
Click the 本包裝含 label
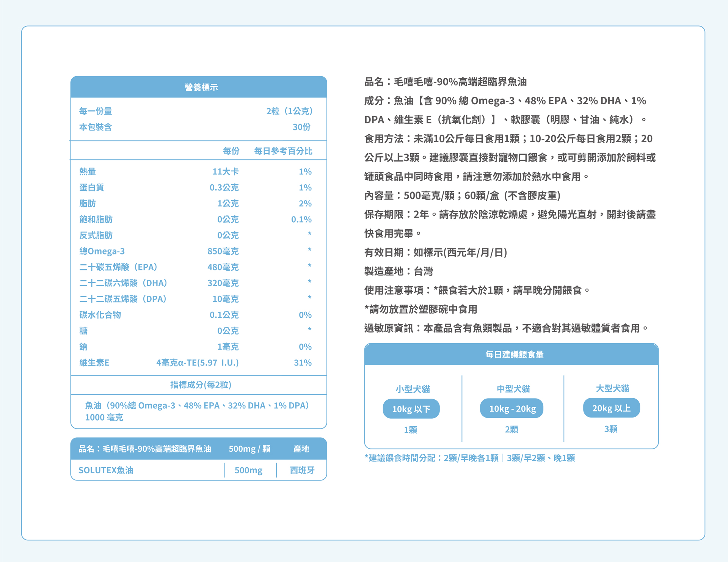click(96, 127)
